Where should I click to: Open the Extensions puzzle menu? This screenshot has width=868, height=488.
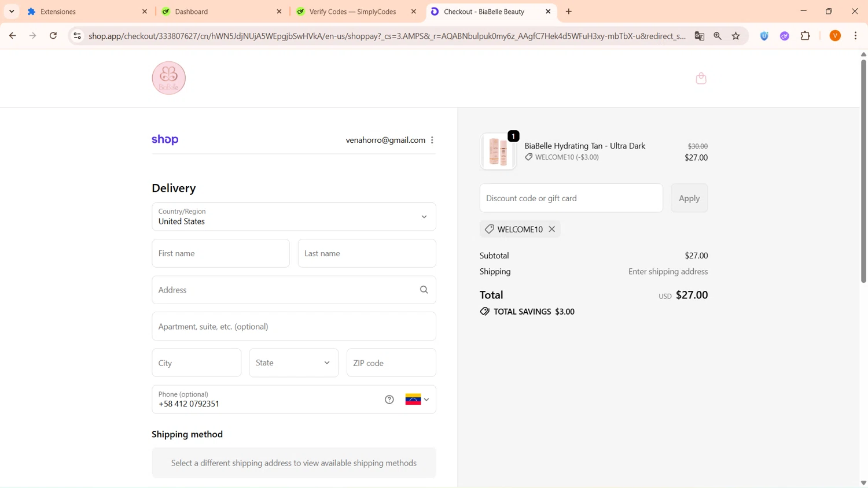[806, 36]
